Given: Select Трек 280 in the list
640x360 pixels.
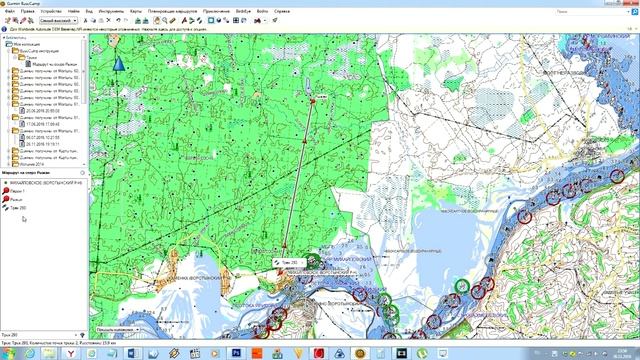Looking at the screenshot, I should (x=18, y=208).
